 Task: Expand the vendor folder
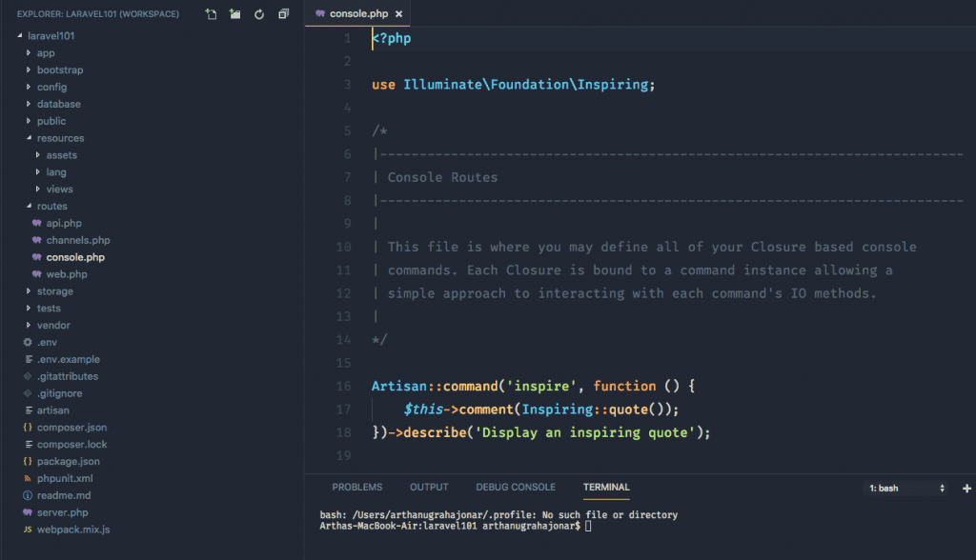click(x=52, y=325)
